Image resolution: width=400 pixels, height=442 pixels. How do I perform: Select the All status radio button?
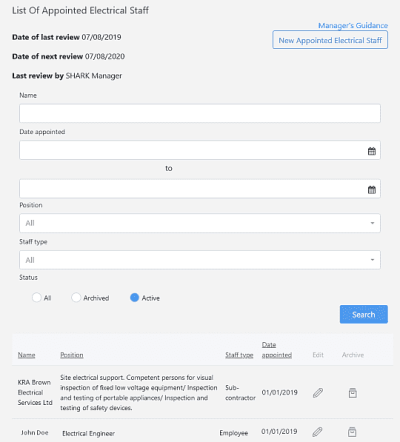pyautogui.click(x=36, y=297)
